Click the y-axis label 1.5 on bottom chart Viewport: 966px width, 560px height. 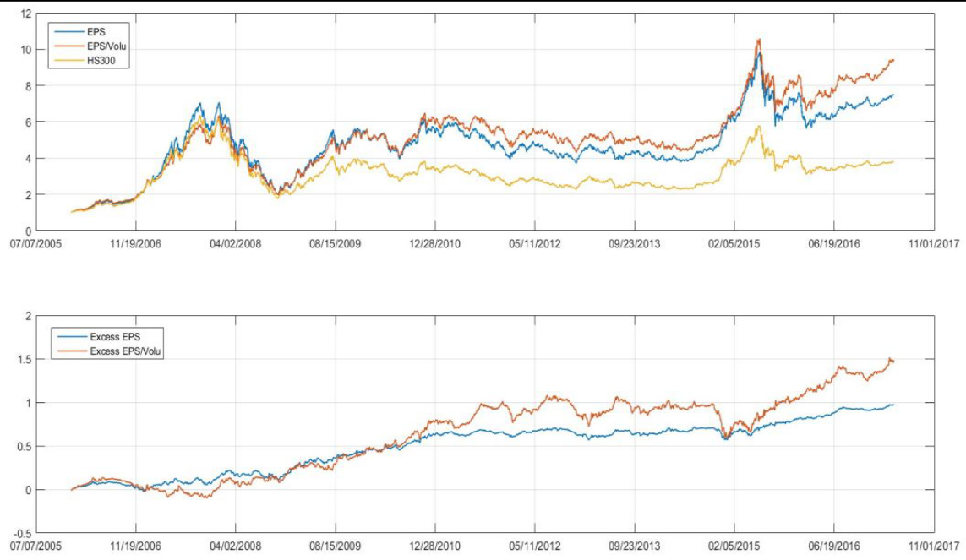25,359
